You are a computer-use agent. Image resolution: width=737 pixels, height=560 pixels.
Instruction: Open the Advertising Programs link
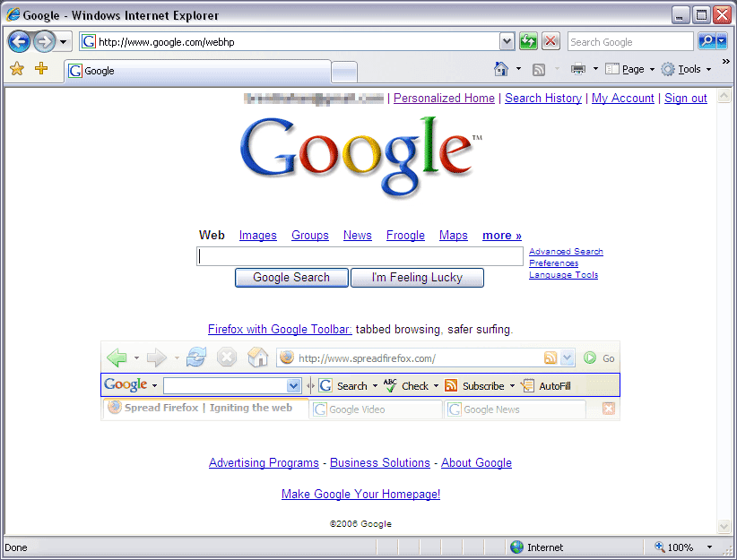[264, 462]
